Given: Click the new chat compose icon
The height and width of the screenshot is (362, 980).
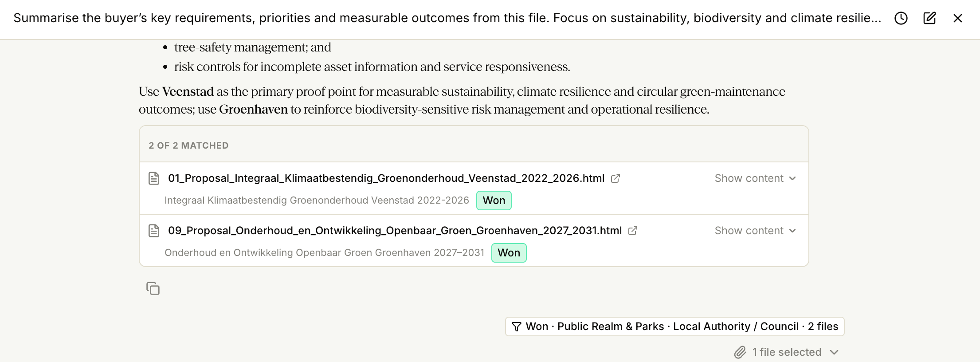Looking at the screenshot, I should (x=929, y=18).
